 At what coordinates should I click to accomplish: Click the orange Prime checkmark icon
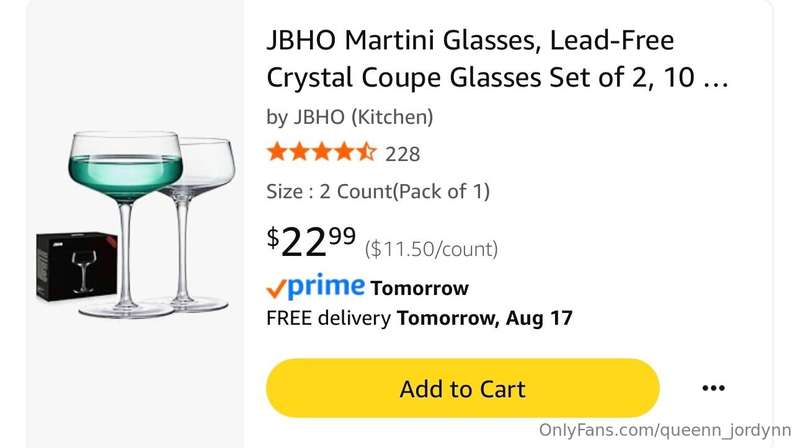(276, 289)
